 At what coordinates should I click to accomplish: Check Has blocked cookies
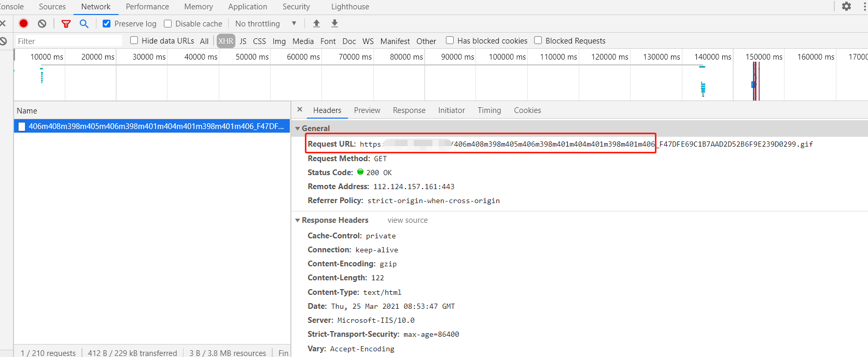[x=450, y=40]
